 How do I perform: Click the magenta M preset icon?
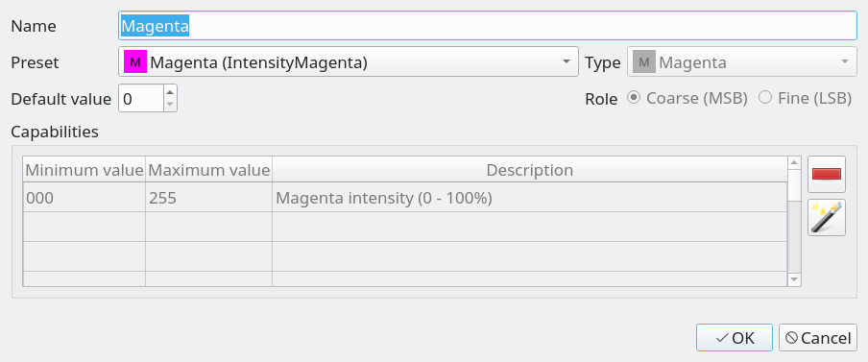(135, 61)
